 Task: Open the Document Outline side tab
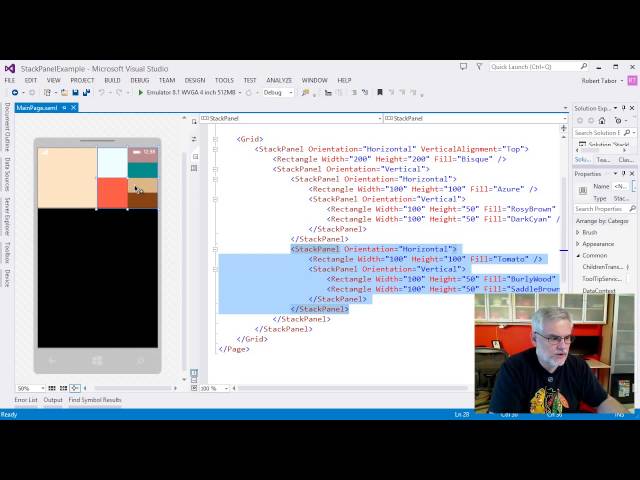click(x=7, y=127)
